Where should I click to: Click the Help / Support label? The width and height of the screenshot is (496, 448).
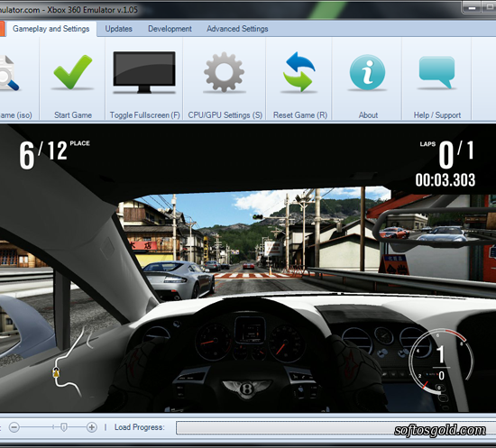pyautogui.click(x=437, y=115)
